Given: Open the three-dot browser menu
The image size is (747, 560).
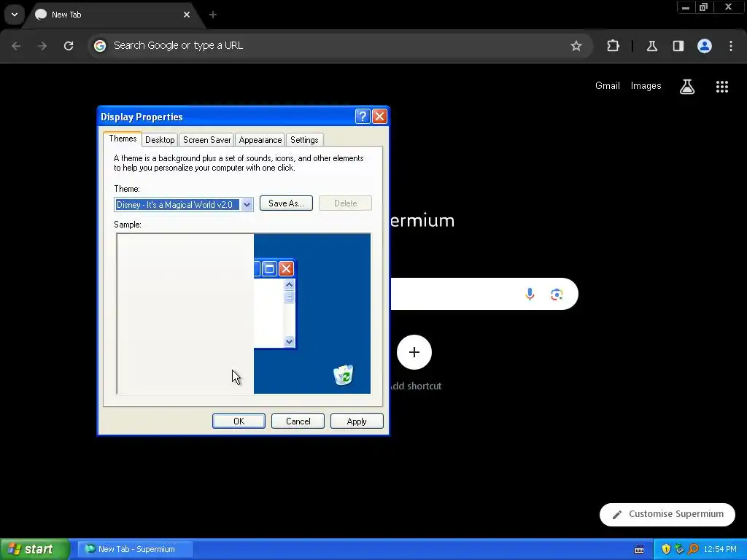Looking at the screenshot, I should coord(731,46).
